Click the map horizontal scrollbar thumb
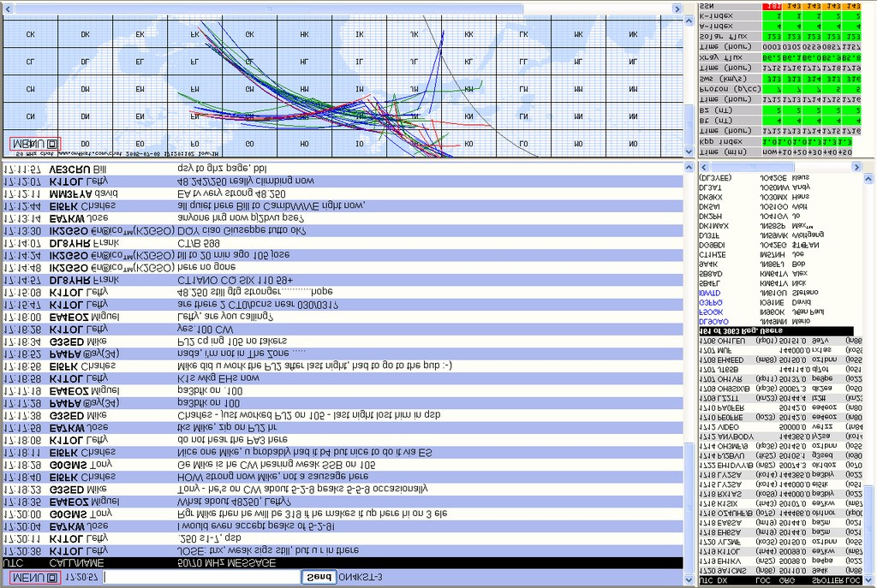The image size is (877, 588). pos(268,9)
